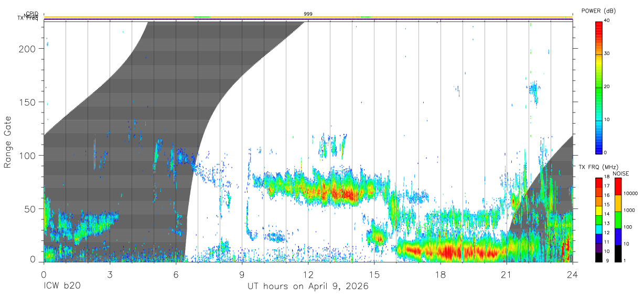
Task: Click the "11" label in TX FRQ legend
Action: (606, 243)
